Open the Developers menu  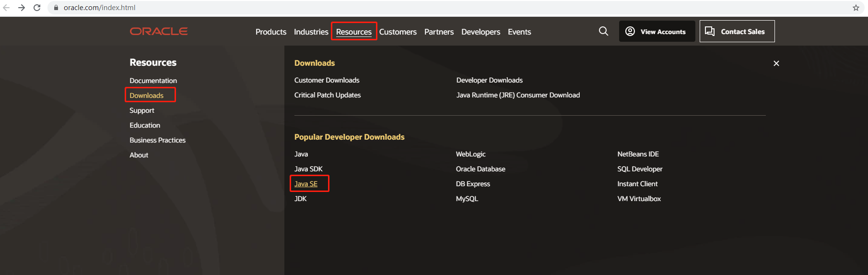481,32
